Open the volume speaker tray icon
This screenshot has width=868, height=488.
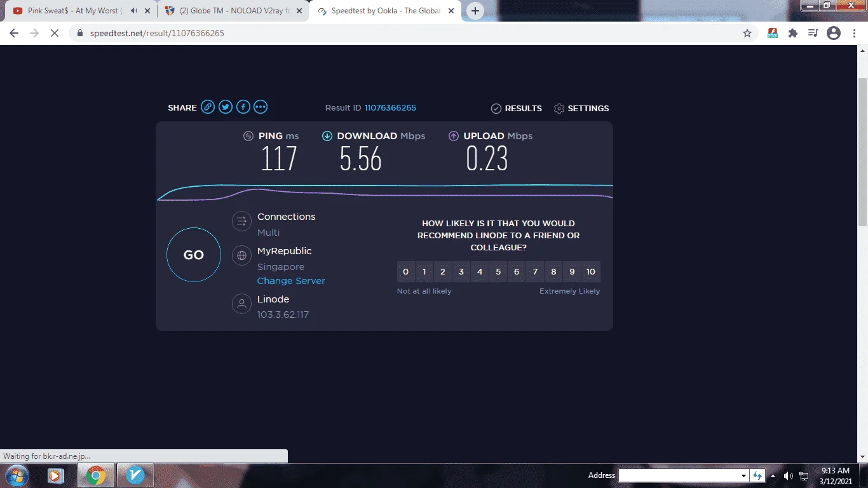[789, 475]
